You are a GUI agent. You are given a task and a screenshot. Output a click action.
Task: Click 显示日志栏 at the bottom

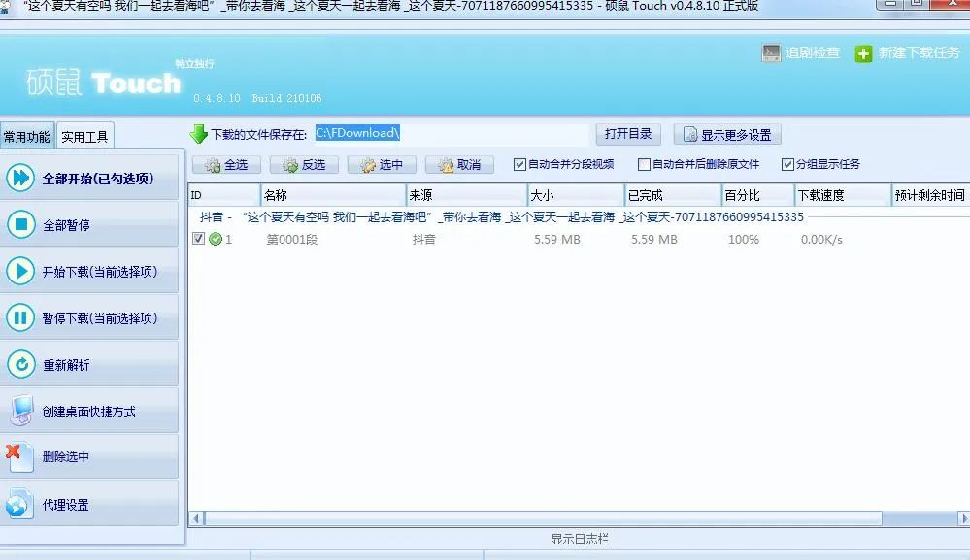580,539
